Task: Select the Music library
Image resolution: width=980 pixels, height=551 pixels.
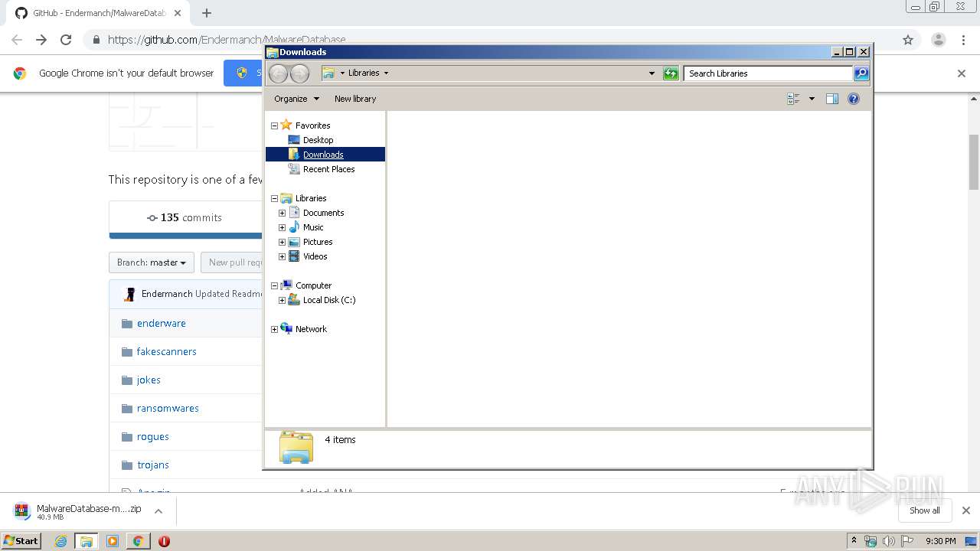Action: coord(313,227)
